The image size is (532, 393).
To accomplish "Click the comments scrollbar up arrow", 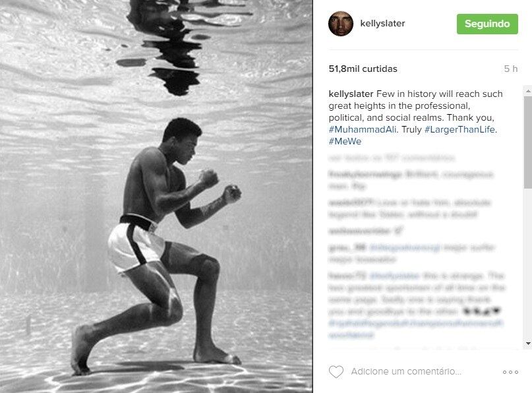I will click(x=528, y=91).
